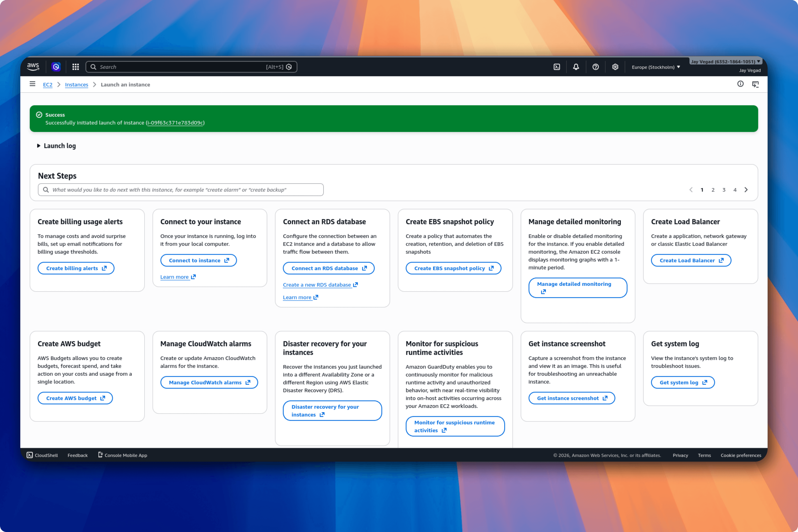The height and width of the screenshot is (532, 798).
Task: Click the CloudShell icon in footer
Action: [30, 455]
